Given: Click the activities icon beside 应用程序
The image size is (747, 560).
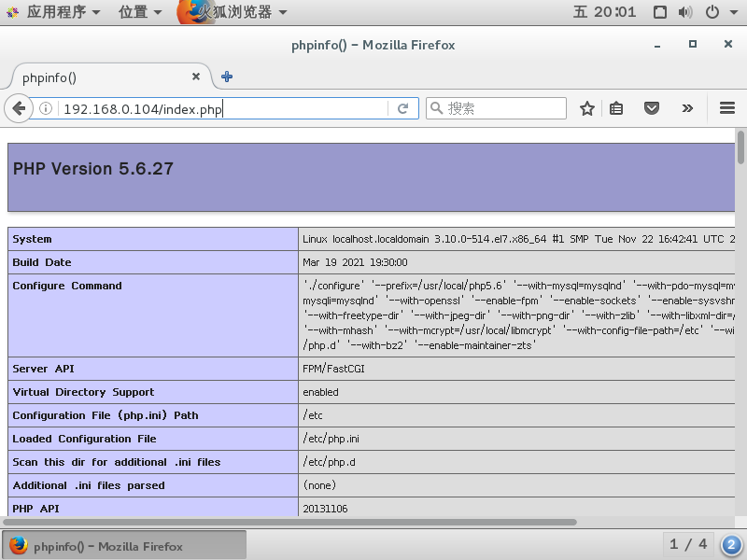Looking at the screenshot, I should point(13,12).
